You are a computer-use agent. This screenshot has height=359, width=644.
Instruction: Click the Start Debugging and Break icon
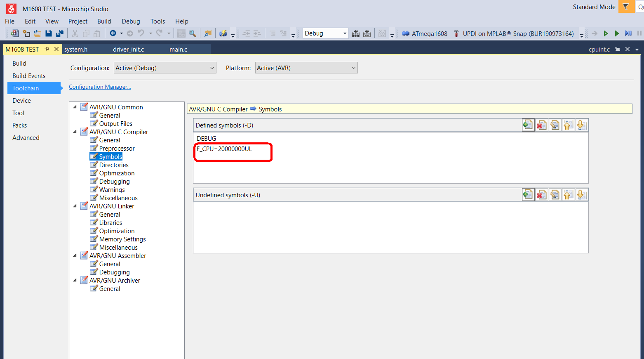click(x=628, y=33)
